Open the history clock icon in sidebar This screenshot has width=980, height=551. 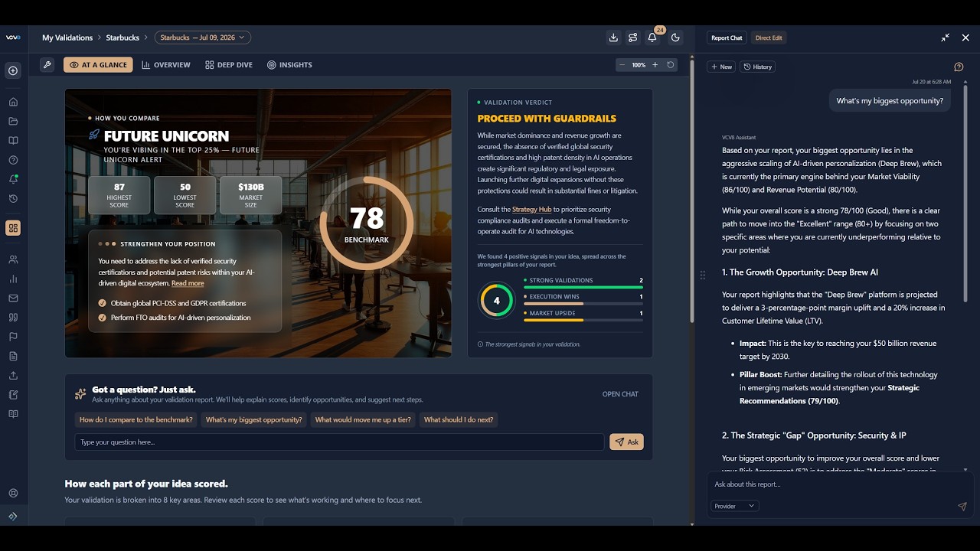click(x=13, y=199)
